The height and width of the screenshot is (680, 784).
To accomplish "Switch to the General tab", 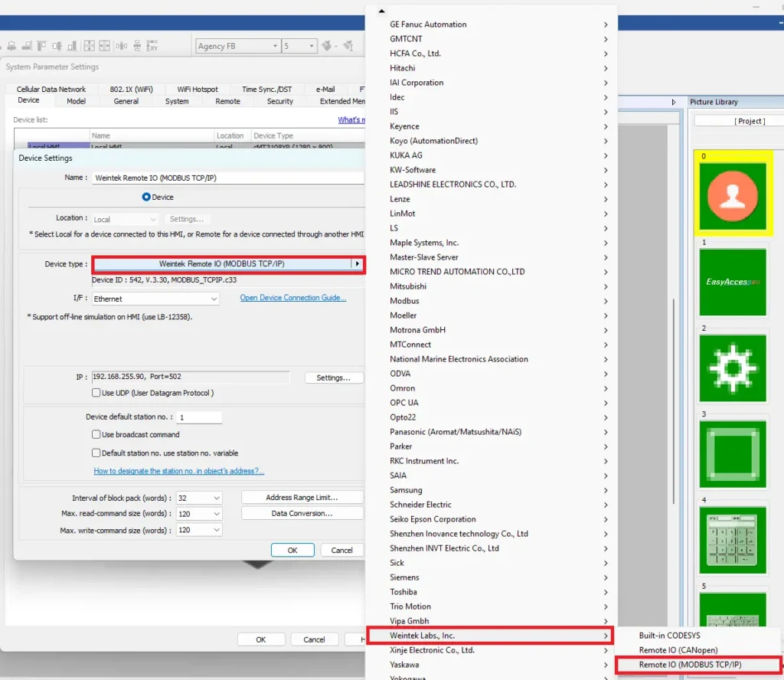I will pyautogui.click(x=126, y=101).
